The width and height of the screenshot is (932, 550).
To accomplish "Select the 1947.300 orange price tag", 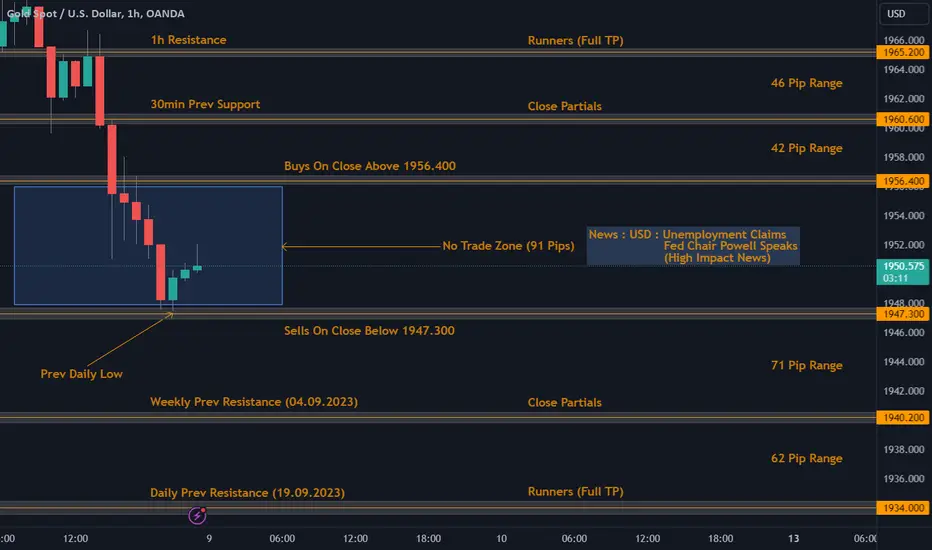I will tap(903, 314).
